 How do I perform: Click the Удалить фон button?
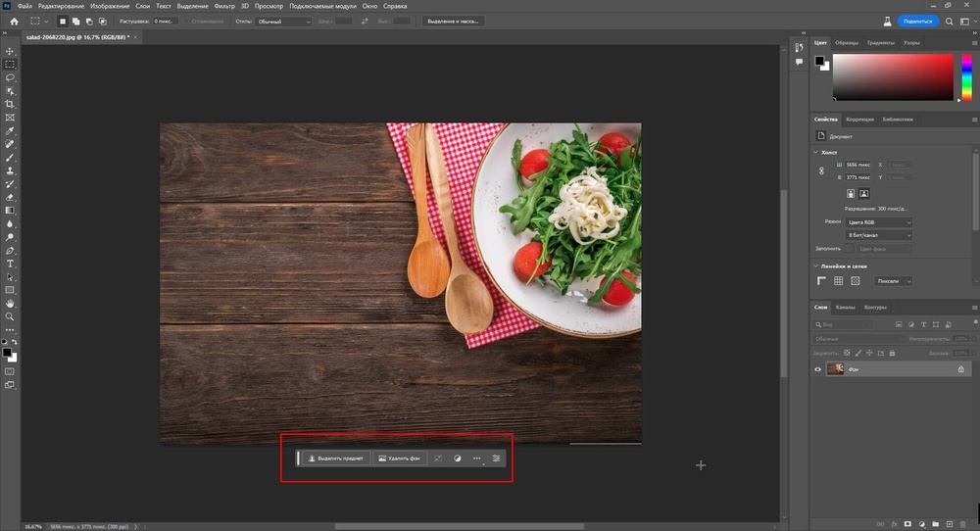pyautogui.click(x=400, y=459)
